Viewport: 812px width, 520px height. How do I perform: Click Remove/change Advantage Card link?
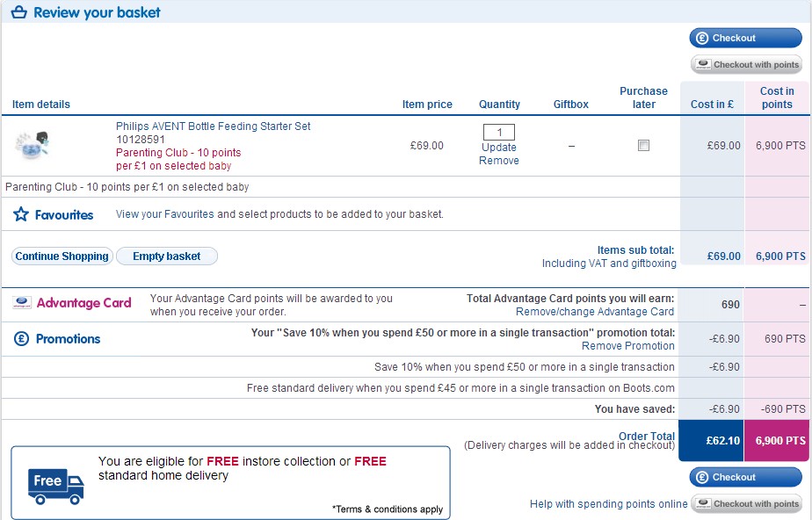594,312
